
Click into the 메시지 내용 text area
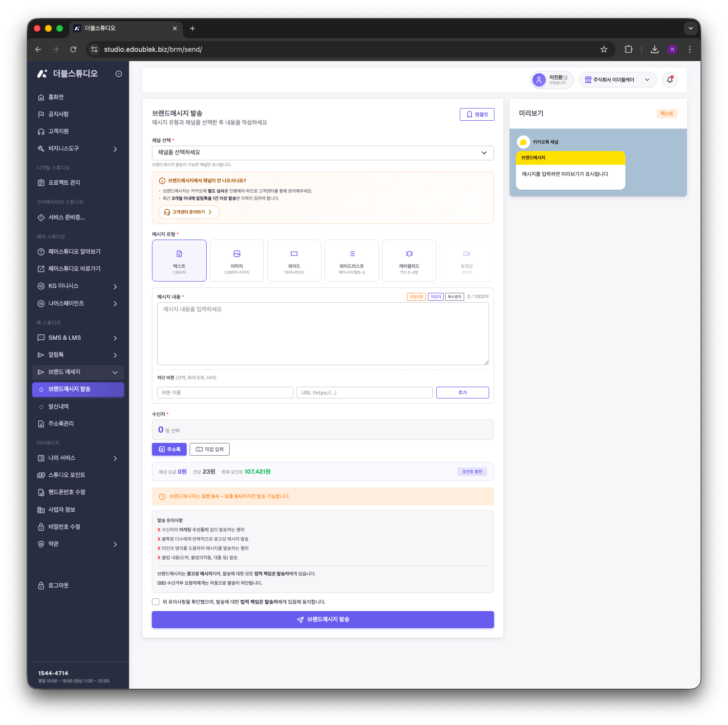coord(323,333)
